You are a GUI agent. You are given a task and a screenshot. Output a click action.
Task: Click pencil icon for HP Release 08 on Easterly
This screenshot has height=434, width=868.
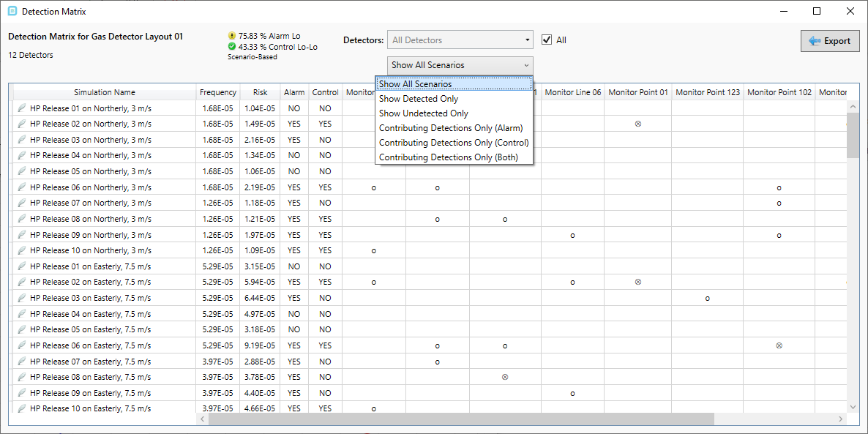point(22,377)
